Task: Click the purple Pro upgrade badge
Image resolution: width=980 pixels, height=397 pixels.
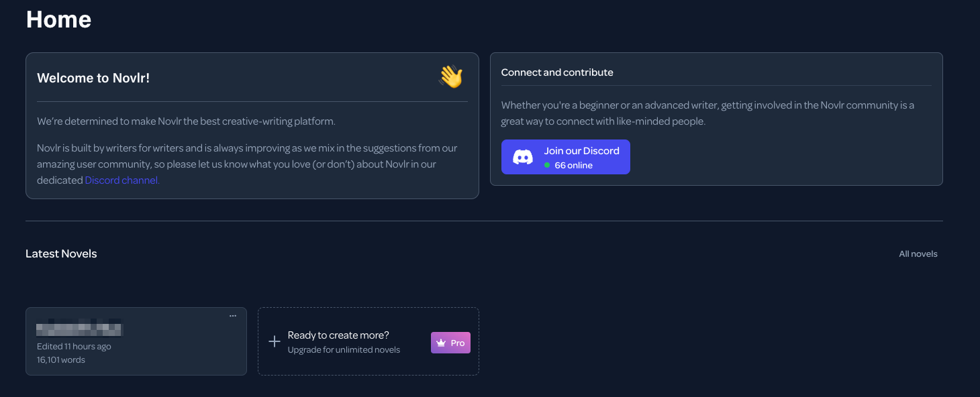Action: click(450, 342)
